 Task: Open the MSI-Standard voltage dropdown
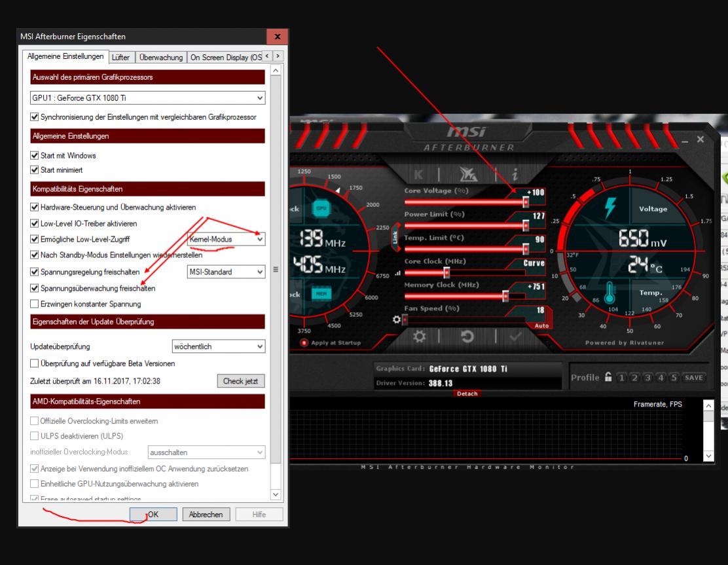(227, 272)
